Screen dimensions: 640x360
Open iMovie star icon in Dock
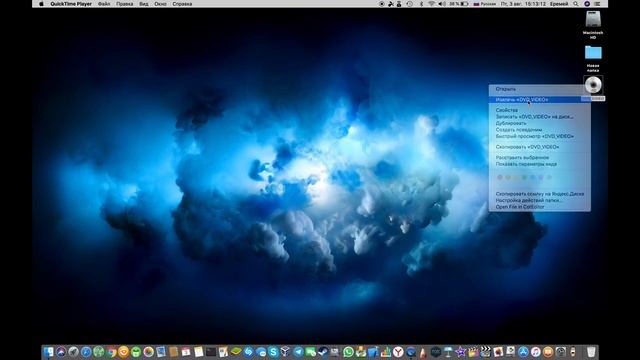pyautogui.click(x=460, y=352)
